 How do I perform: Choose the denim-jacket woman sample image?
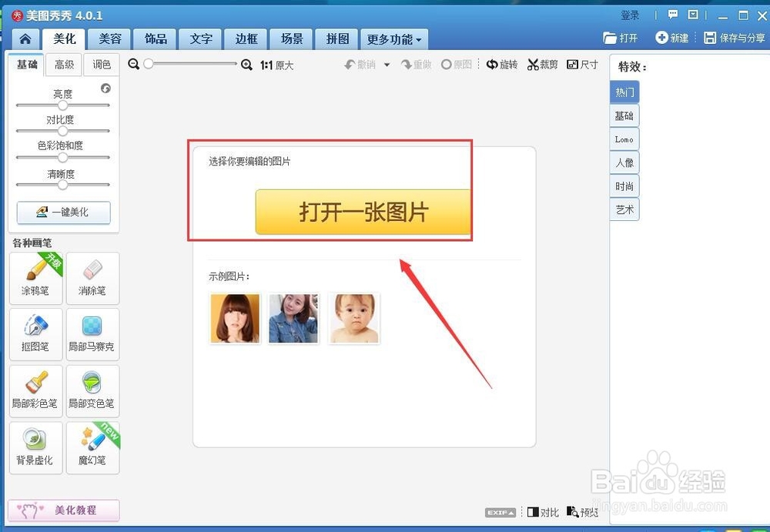293,318
